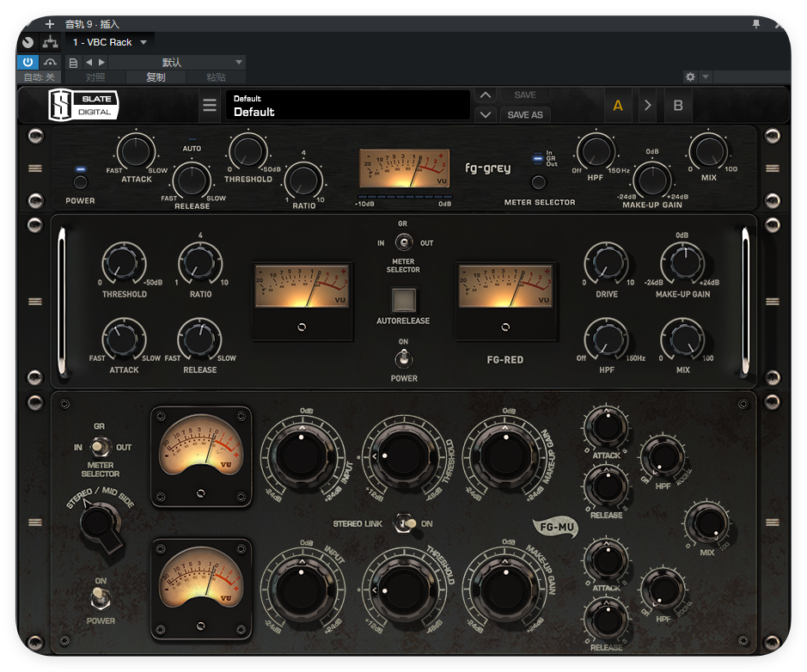807x672 pixels.
Task: Go to the previous preset arrow
Action: pos(89,62)
